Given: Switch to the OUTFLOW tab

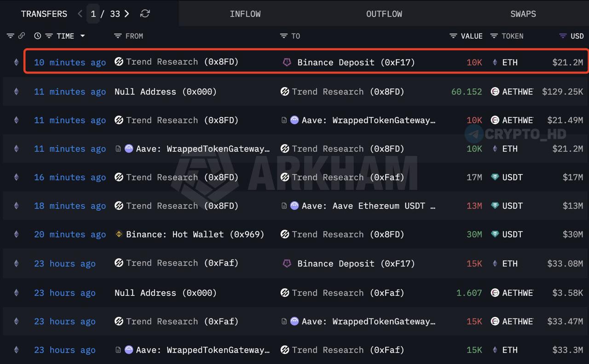Looking at the screenshot, I should [384, 14].
